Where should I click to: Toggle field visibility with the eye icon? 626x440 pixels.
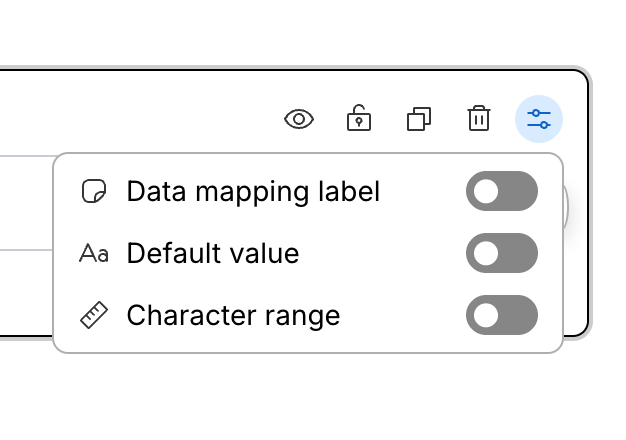pyautogui.click(x=299, y=120)
